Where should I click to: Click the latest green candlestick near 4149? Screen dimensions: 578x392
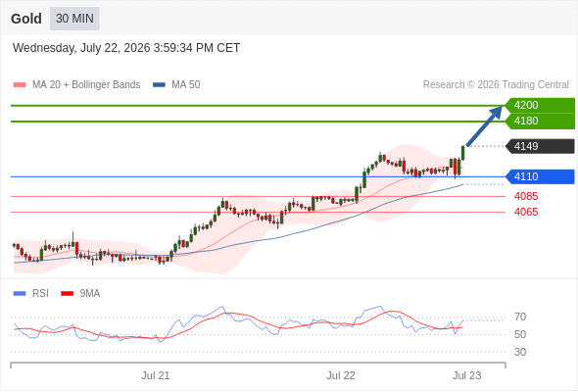pyautogui.click(x=463, y=153)
